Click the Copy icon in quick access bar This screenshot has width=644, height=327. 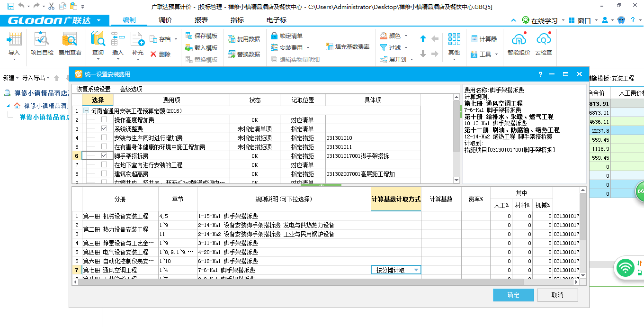pyautogui.click(x=62, y=6)
